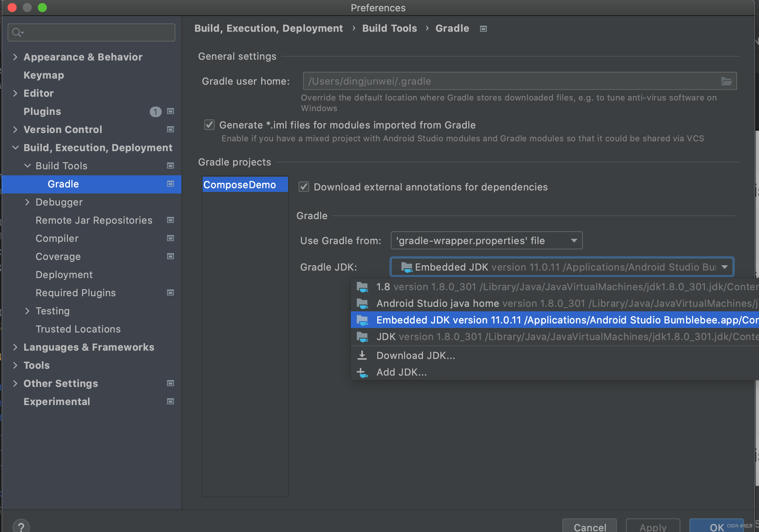Click the search magnifier icon in the settings search
759x532 pixels.
(x=17, y=32)
